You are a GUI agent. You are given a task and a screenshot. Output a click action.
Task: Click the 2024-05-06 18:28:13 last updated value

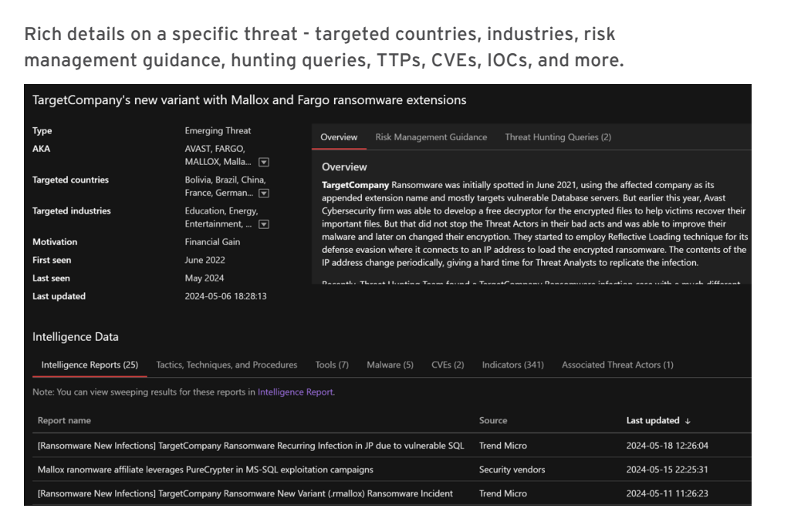tap(226, 297)
